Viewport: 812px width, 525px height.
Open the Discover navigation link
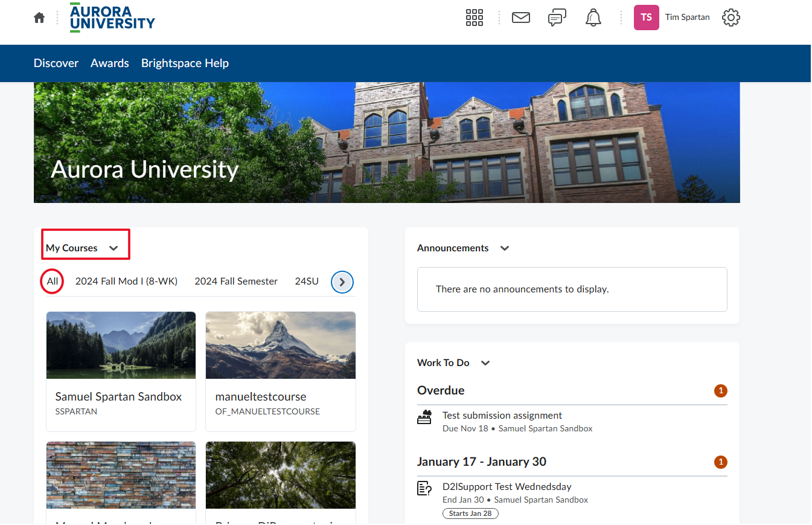56,63
